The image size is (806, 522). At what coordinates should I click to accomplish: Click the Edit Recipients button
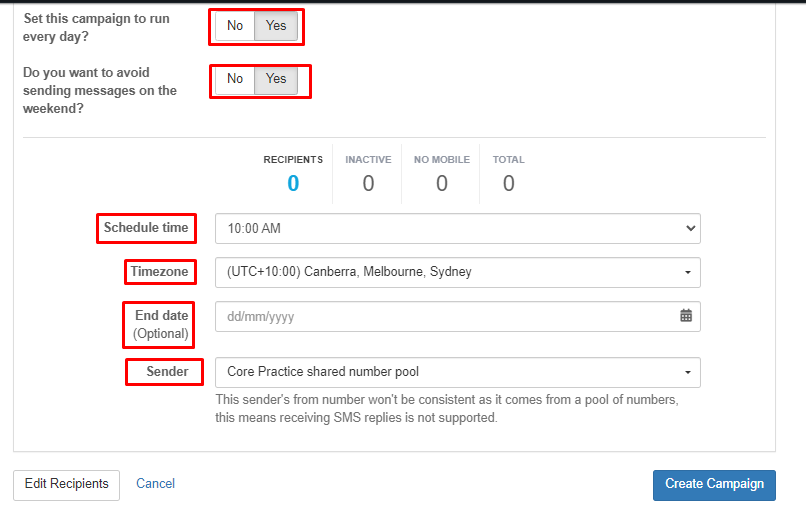[66, 485]
